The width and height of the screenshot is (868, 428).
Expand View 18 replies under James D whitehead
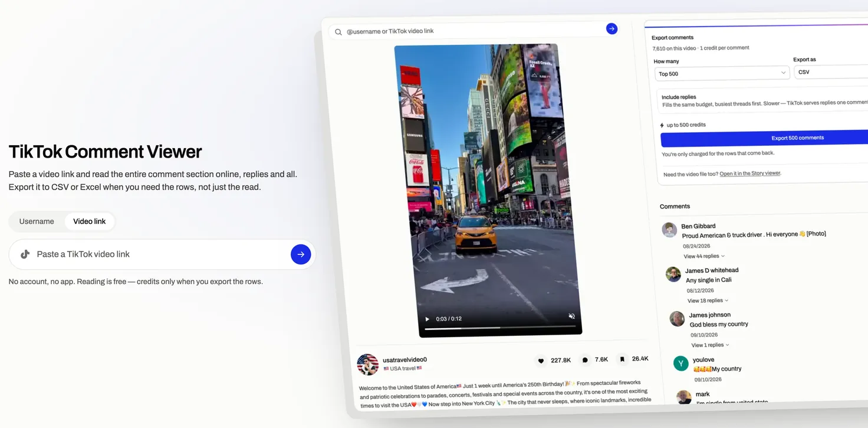click(x=708, y=300)
